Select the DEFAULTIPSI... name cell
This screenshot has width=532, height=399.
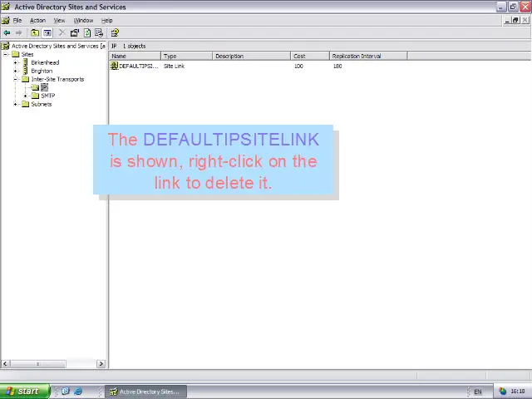click(x=139, y=66)
